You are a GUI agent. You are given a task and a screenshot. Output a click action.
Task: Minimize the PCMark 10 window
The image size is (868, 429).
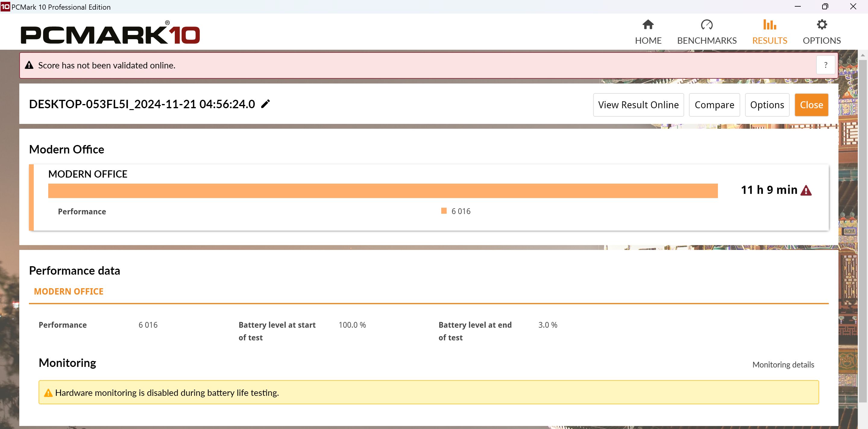pos(797,6)
